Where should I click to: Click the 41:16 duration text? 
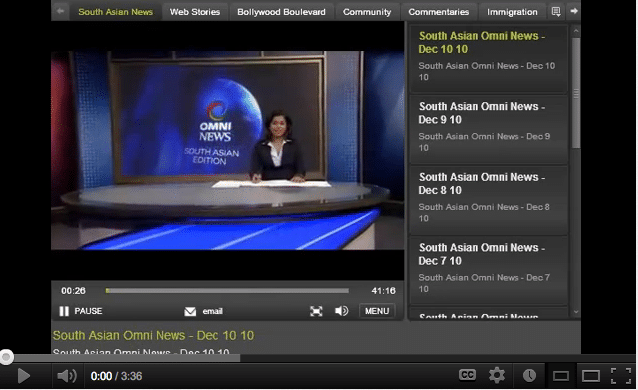383,291
